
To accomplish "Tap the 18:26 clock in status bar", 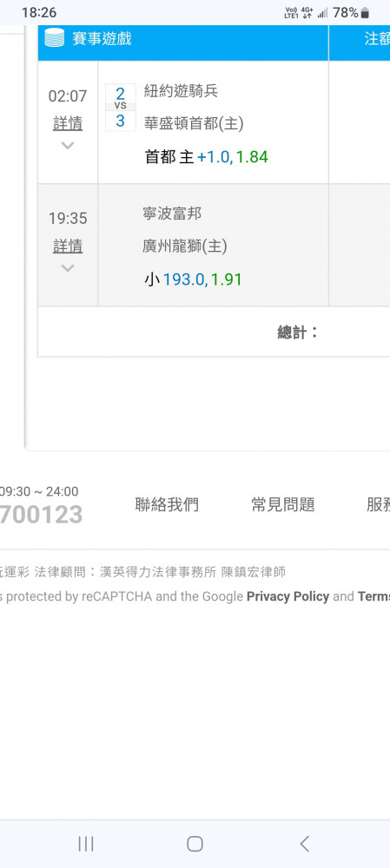I will pos(39,13).
